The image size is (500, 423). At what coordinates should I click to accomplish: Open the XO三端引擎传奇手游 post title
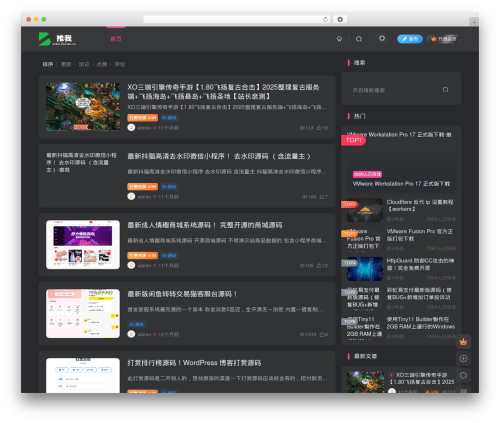point(223,92)
